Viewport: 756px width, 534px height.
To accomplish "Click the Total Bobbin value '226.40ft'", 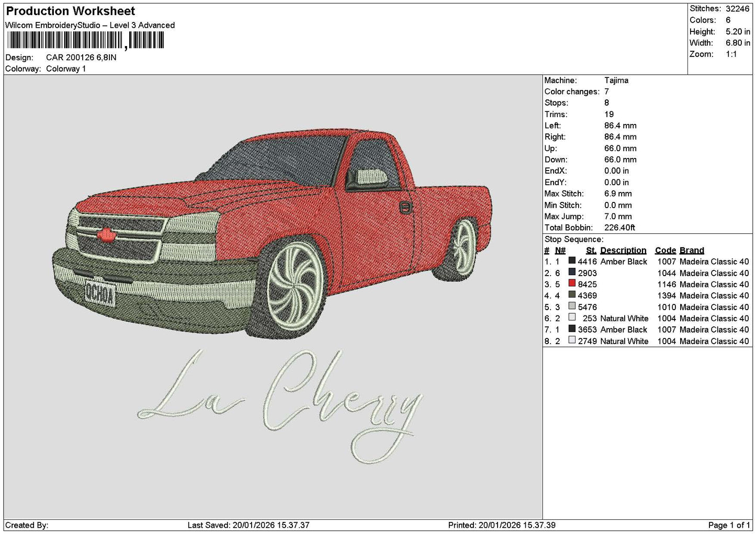I will (x=619, y=228).
